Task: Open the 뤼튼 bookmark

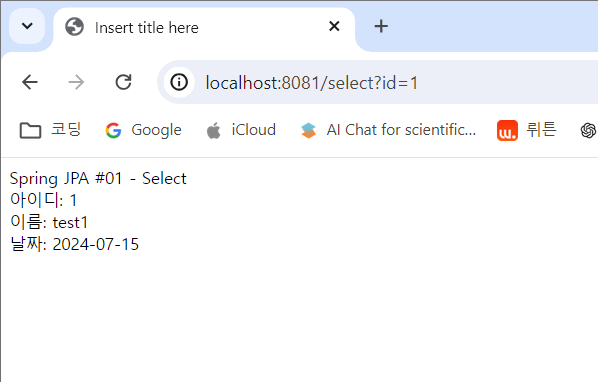Action: (527, 130)
